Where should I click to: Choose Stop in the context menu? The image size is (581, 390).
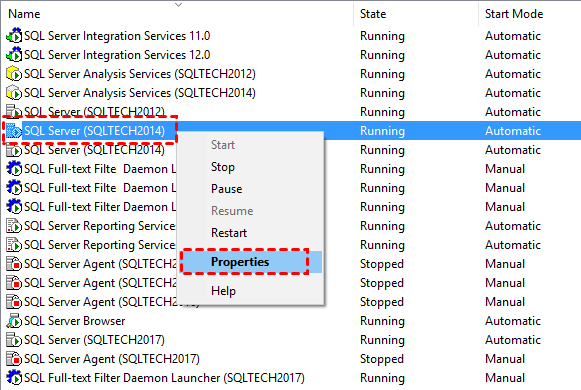223,167
